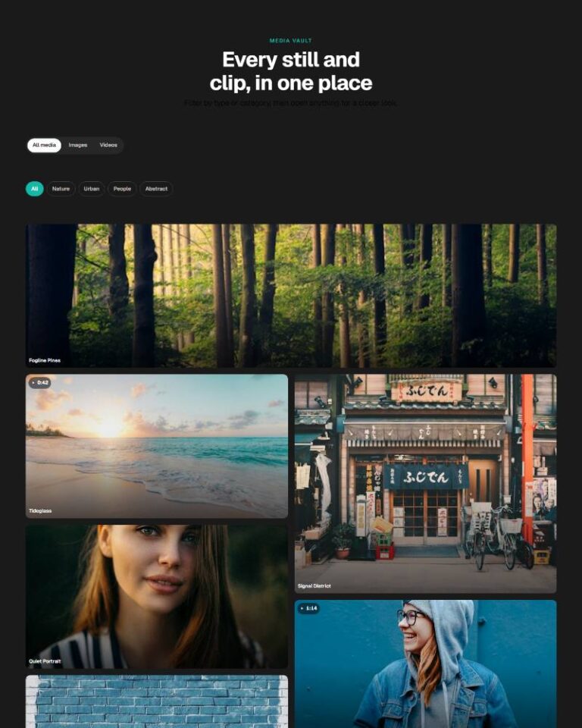Filter by the People category
This screenshot has height=728, width=582.
coord(122,189)
